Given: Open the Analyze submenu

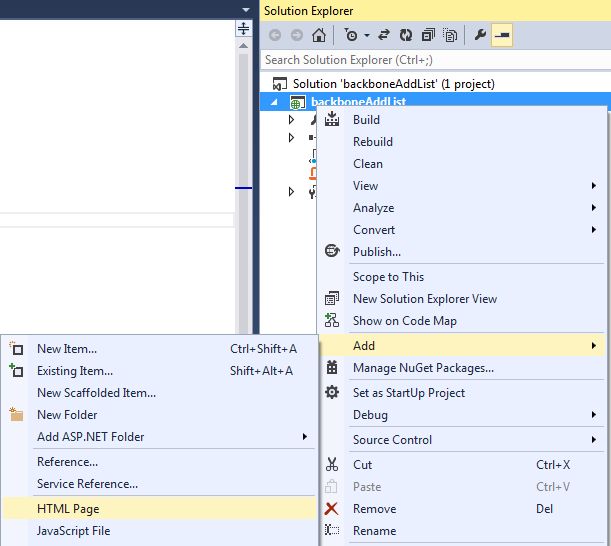Looking at the screenshot, I should point(461,208).
